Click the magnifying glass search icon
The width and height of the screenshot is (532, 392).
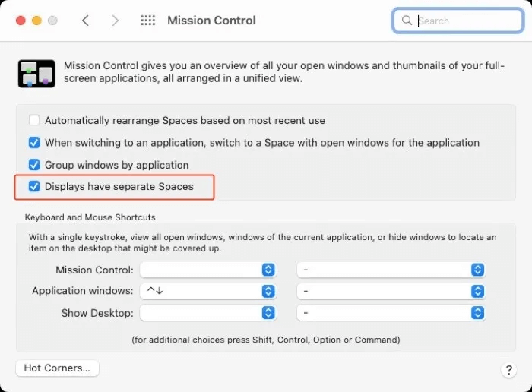click(407, 21)
